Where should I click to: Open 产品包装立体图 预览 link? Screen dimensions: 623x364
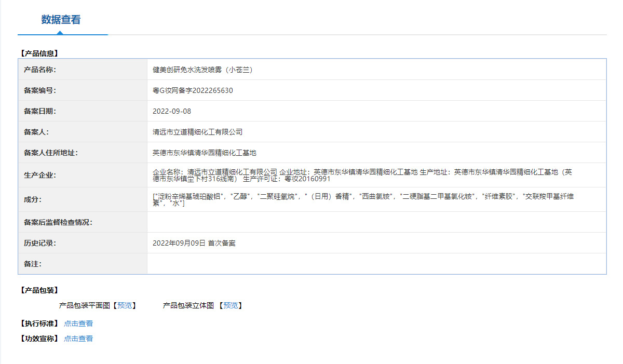231,305
